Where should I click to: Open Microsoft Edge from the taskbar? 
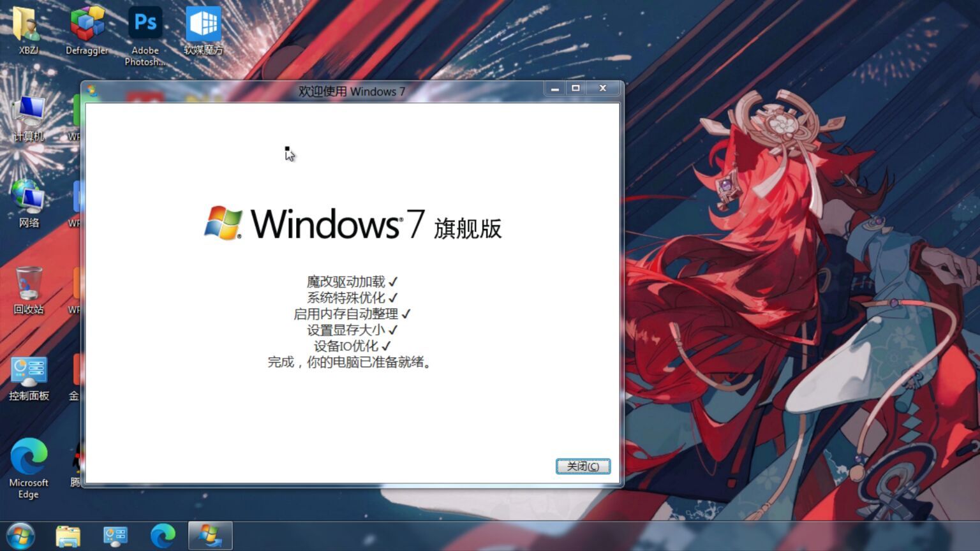coord(163,536)
